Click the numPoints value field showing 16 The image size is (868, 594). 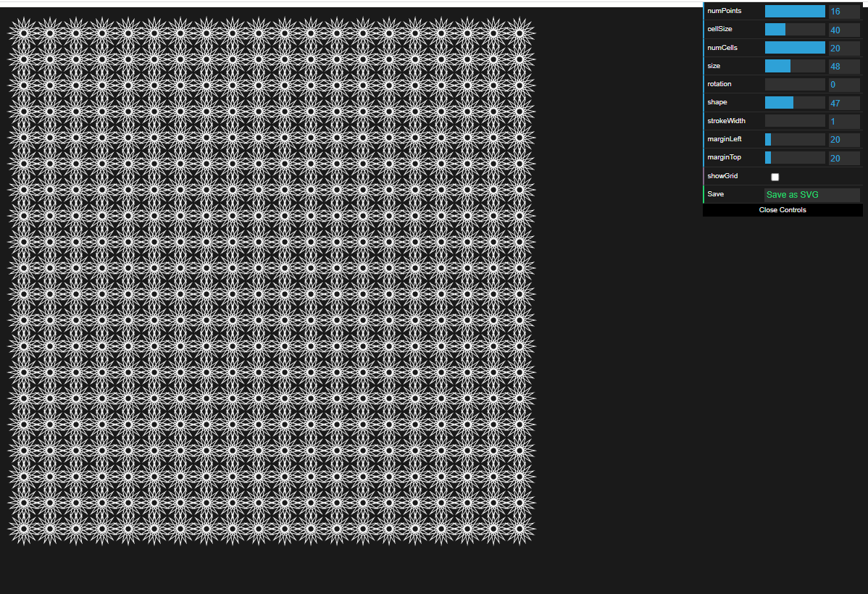[x=843, y=11]
